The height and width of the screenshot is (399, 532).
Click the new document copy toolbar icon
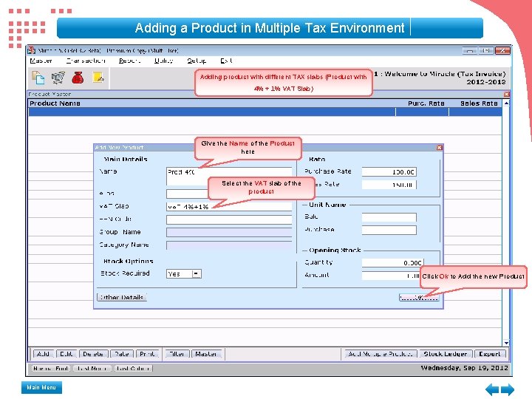pyautogui.click(x=38, y=78)
